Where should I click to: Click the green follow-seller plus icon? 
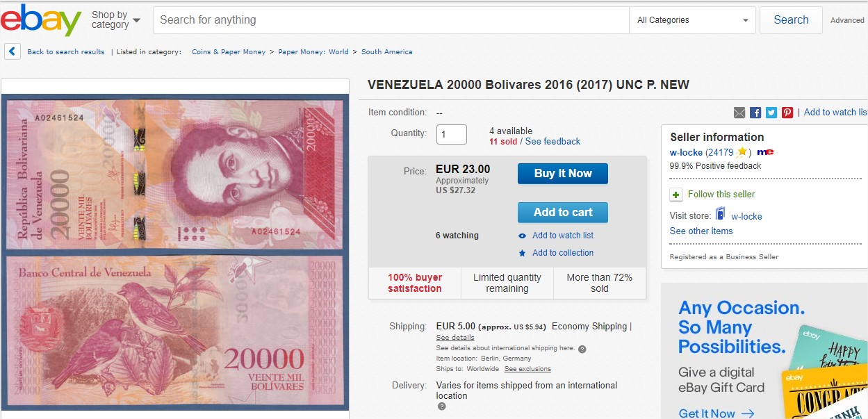(x=675, y=195)
